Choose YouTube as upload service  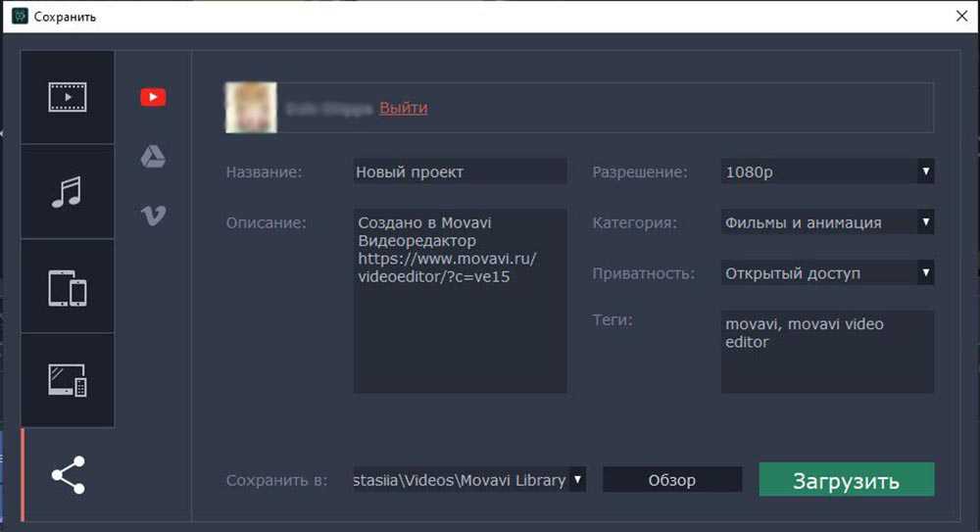pyautogui.click(x=153, y=97)
